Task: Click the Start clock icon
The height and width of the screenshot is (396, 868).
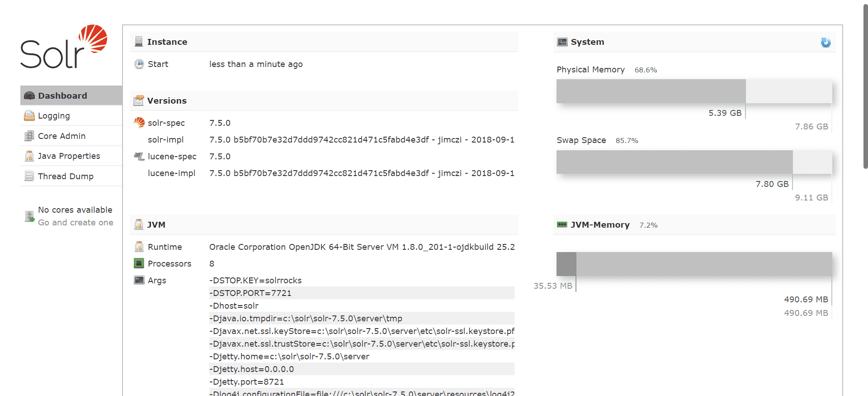Action: (x=139, y=64)
